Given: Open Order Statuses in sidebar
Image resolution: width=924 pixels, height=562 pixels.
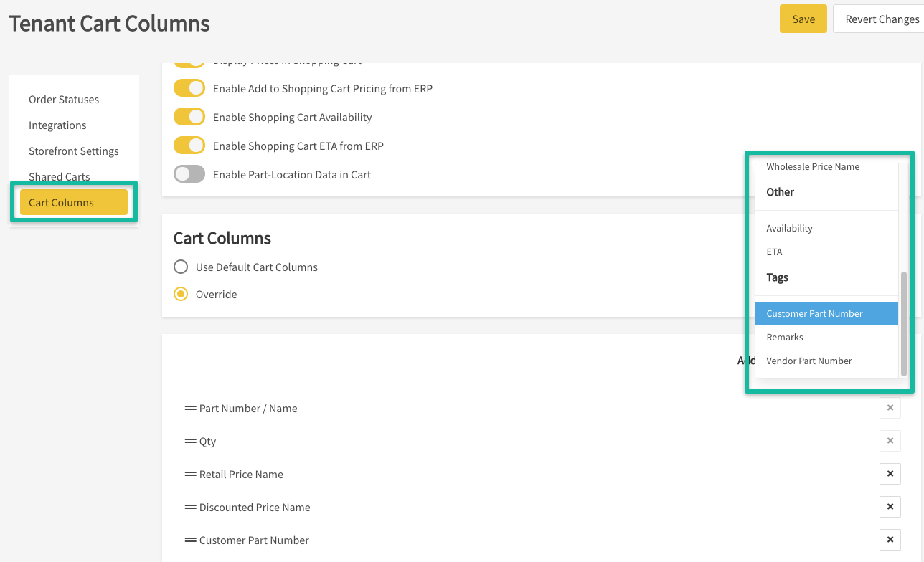Looking at the screenshot, I should click(x=64, y=99).
